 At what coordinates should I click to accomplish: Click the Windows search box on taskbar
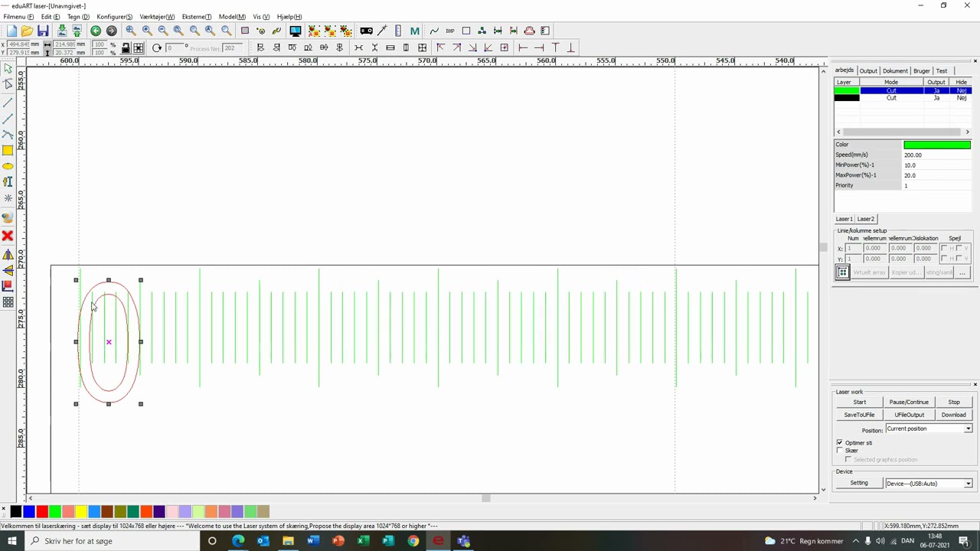[x=111, y=541]
